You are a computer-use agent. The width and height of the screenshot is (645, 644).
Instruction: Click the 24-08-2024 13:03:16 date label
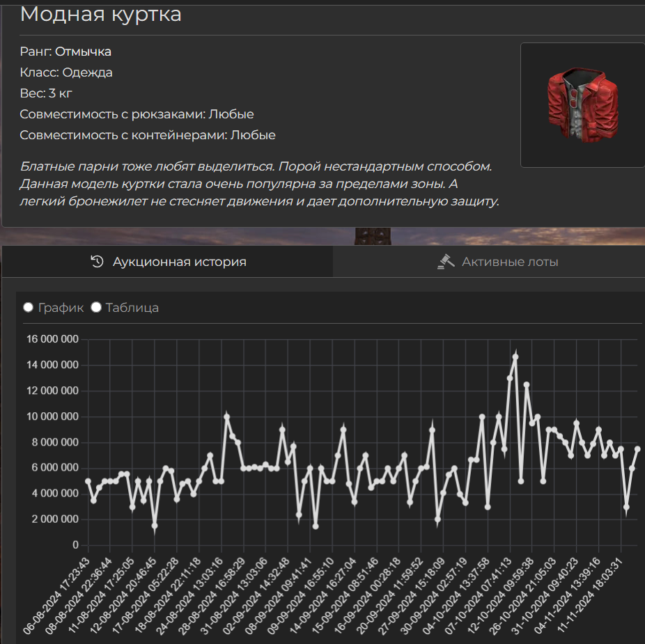(x=189, y=595)
